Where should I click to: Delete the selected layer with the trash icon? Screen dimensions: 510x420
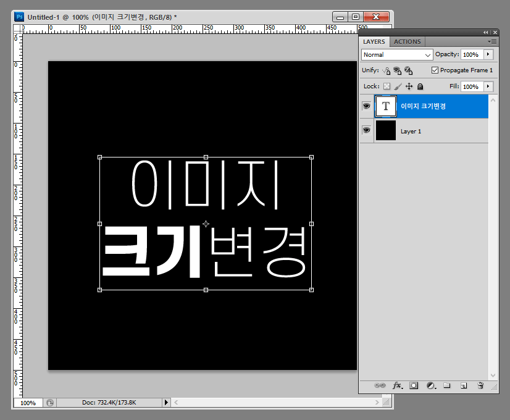(x=480, y=385)
